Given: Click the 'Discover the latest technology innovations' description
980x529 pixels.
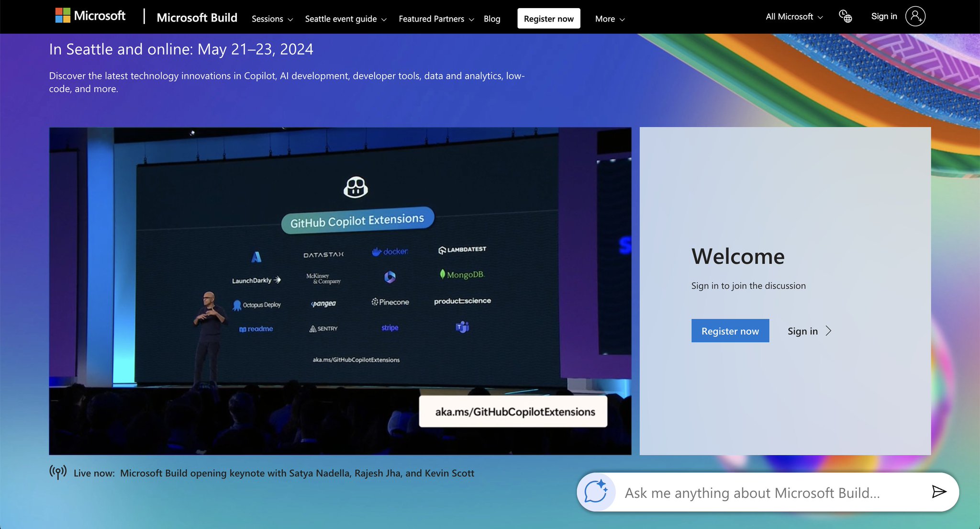Looking at the screenshot, I should pyautogui.click(x=287, y=82).
